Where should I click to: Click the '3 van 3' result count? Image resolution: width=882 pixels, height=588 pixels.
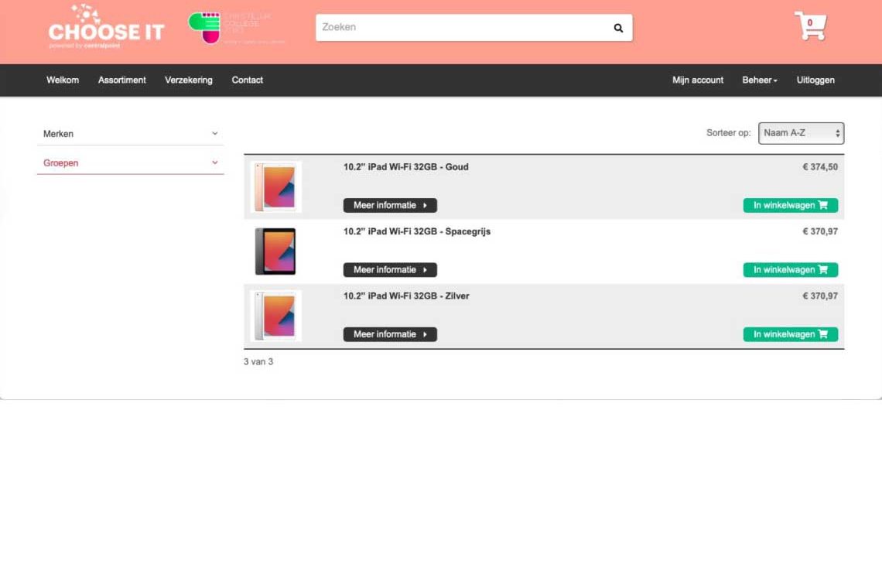(258, 362)
